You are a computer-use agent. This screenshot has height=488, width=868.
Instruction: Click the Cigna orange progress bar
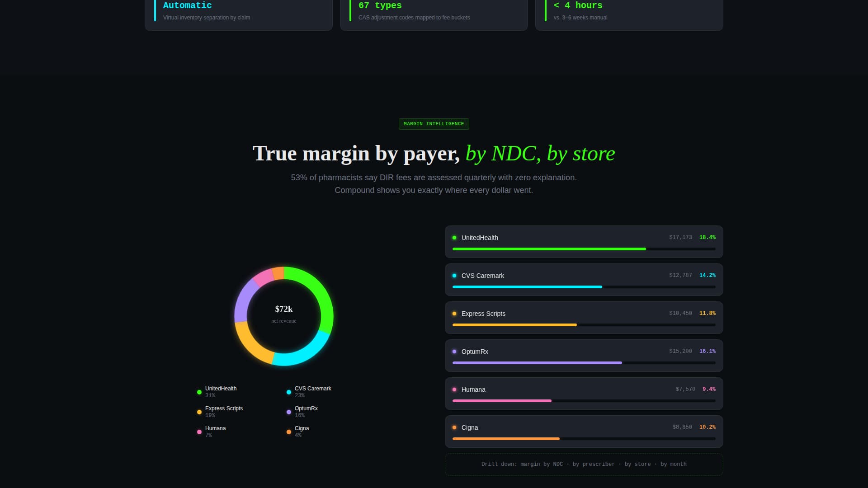click(x=506, y=439)
